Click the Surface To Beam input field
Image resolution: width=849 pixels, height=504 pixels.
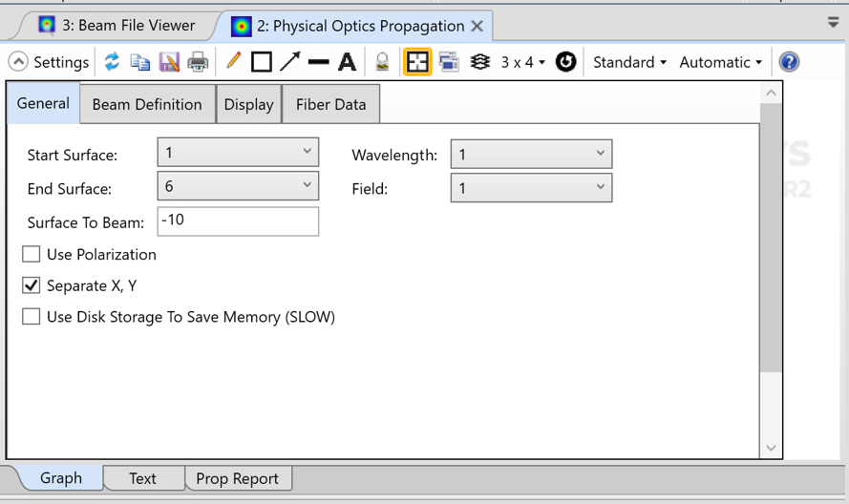[238, 220]
